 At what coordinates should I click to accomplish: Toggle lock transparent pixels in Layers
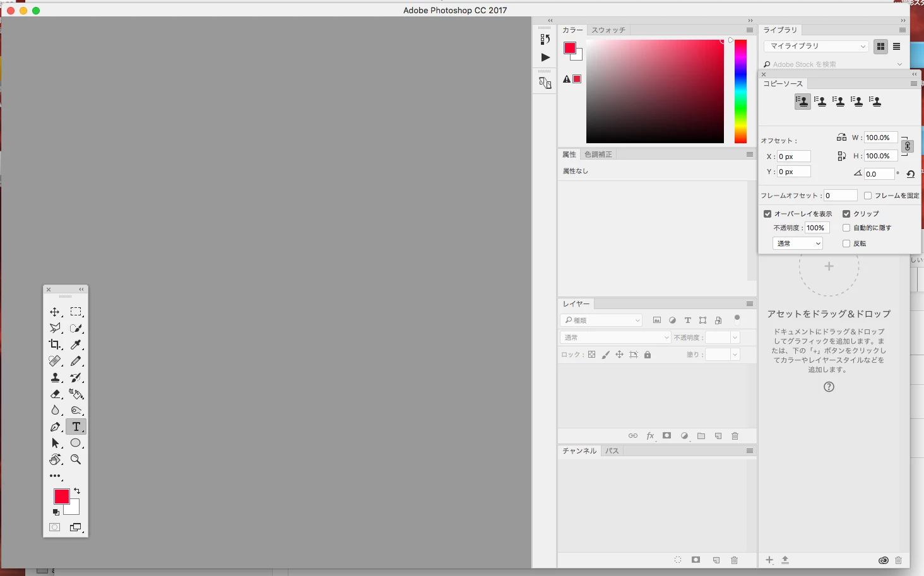591,355
